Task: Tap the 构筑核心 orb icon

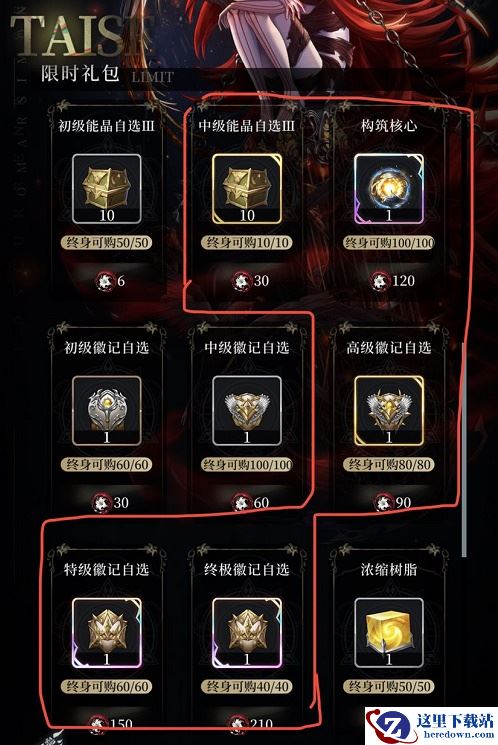Action: [x=389, y=188]
